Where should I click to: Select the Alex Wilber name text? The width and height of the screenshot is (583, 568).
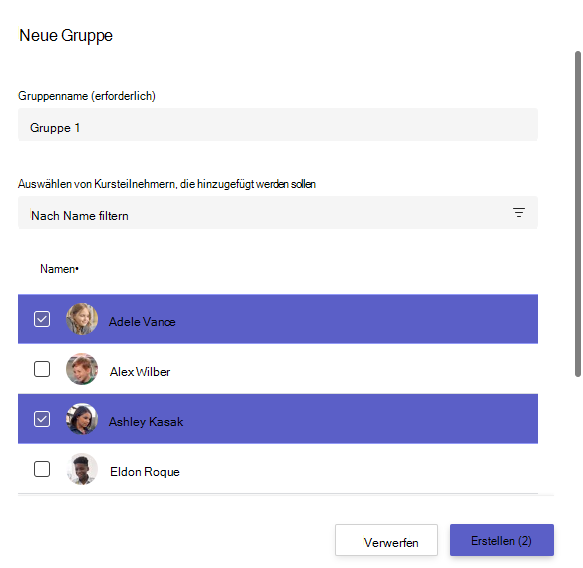(140, 372)
